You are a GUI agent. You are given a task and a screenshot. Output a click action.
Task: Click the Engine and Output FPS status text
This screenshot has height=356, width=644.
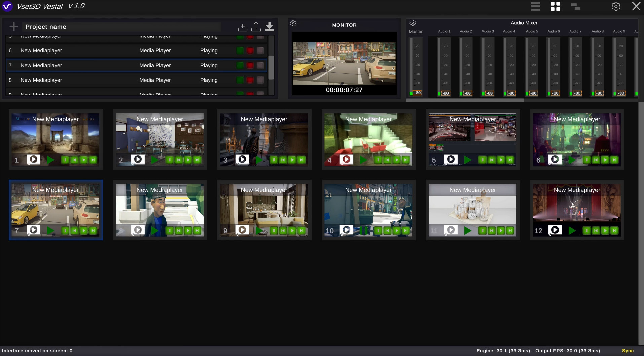(x=538, y=351)
